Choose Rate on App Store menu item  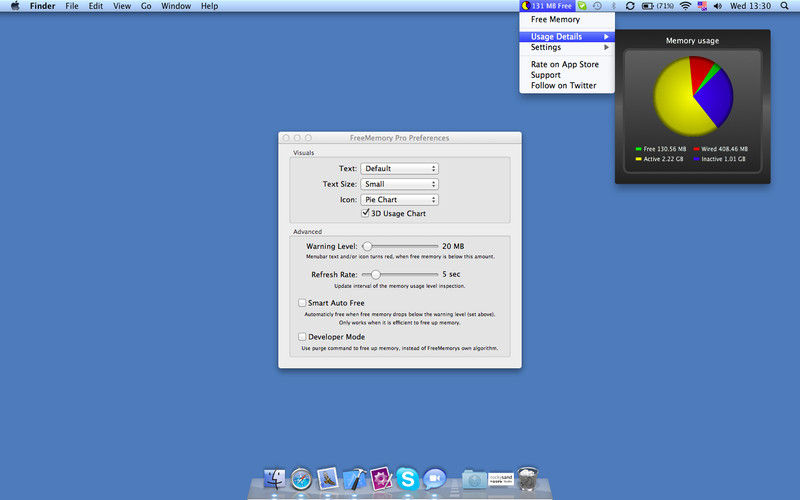567,64
